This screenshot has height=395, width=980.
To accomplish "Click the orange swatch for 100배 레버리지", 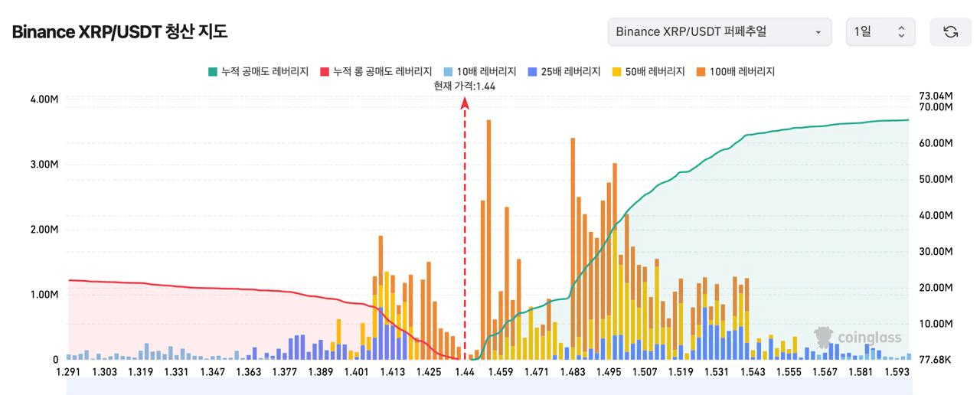I will click(701, 71).
